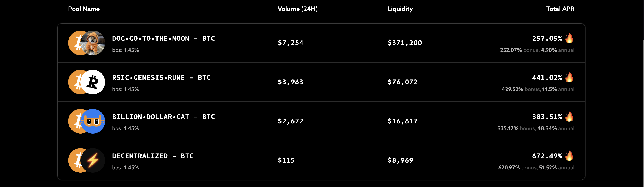This screenshot has height=187, width=644.
Task: Open the BILLION•DOLLAR•CAT – BTC pool
Action: click(321, 121)
